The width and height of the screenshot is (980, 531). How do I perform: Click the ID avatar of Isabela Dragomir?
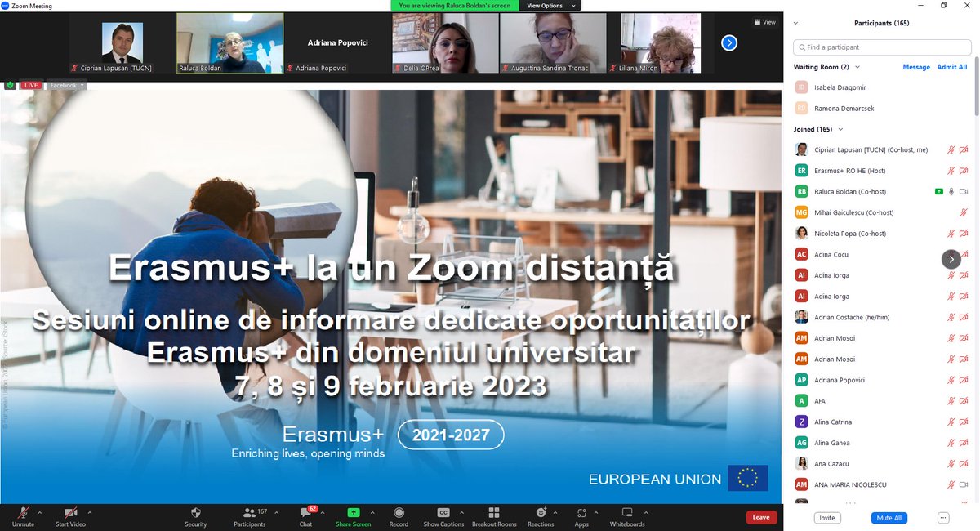pyautogui.click(x=802, y=87)
